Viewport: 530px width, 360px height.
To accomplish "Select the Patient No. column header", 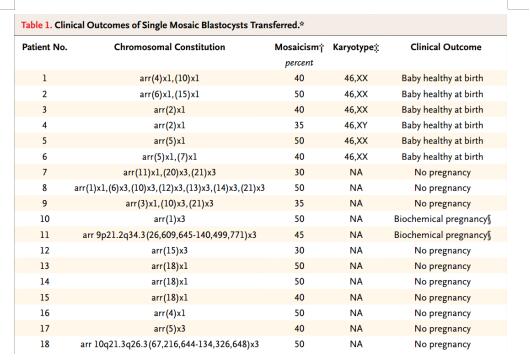I will coord(45,47).
